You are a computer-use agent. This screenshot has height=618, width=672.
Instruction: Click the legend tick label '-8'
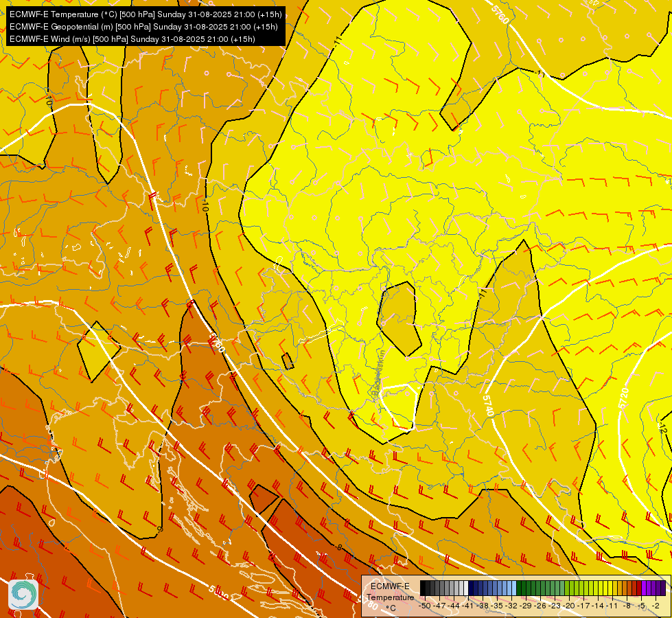pos(627,606)
